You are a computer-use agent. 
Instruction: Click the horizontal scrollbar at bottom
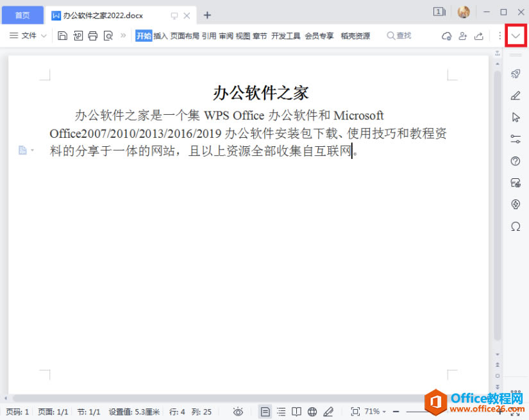(219, 398)
